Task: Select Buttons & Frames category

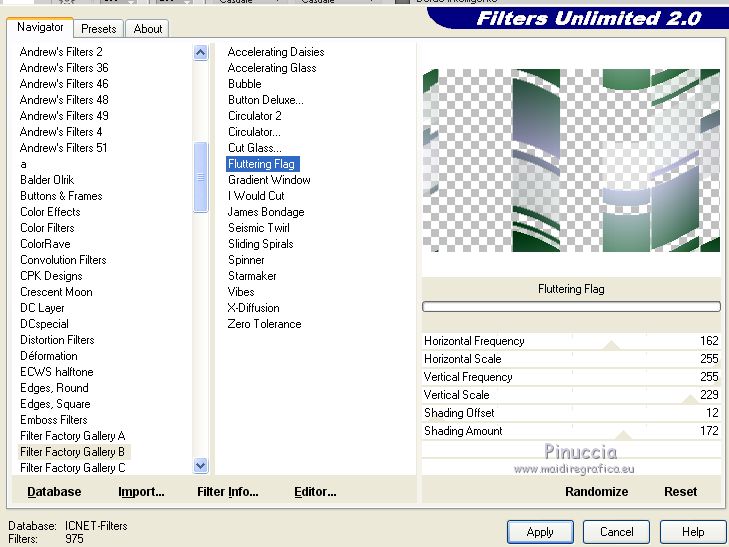Action: pyautogui.click(x=61, y=196)
